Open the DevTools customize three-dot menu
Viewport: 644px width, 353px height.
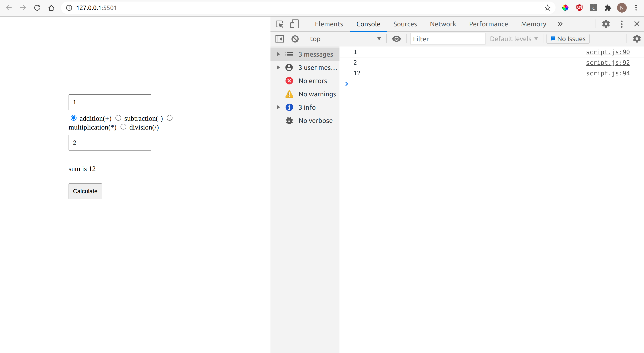tap(622, 24)
